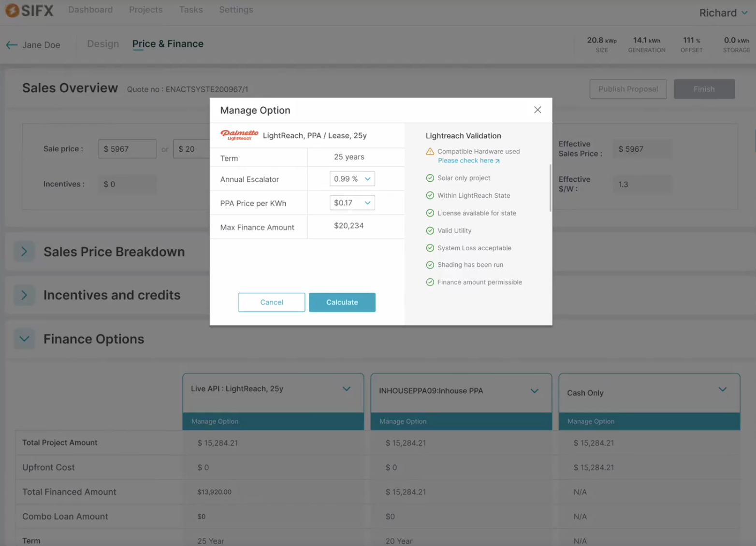Click the 20.8 kWp SIZE stat
The height and width of the screenshot is (546, 756).
602,44
